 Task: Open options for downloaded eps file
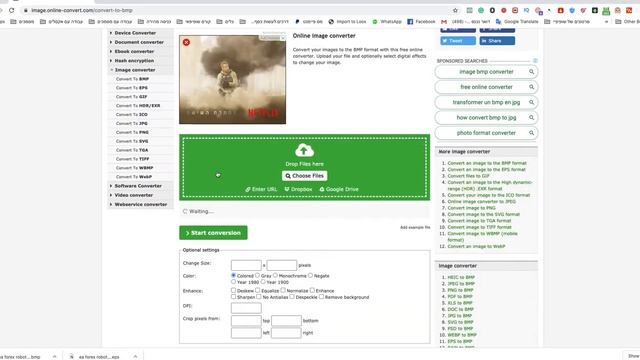pyautogui.click(x=135, y=356)
